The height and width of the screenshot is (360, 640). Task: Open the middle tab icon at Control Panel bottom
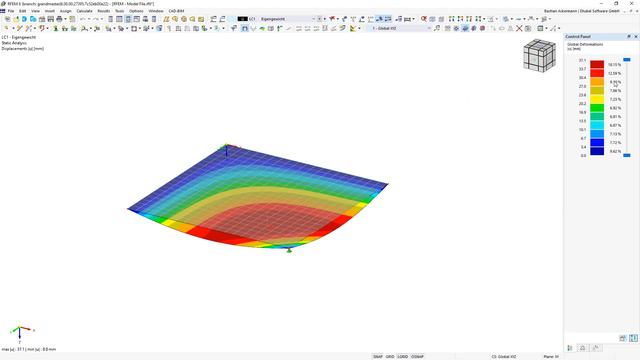tap(583, 348)
